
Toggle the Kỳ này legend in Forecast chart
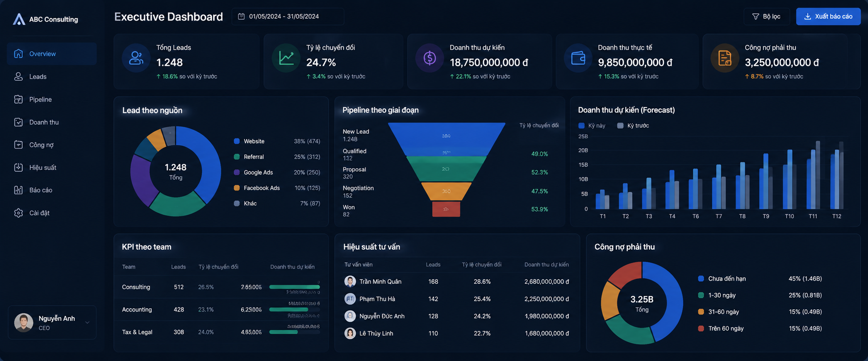click(592, 125)
